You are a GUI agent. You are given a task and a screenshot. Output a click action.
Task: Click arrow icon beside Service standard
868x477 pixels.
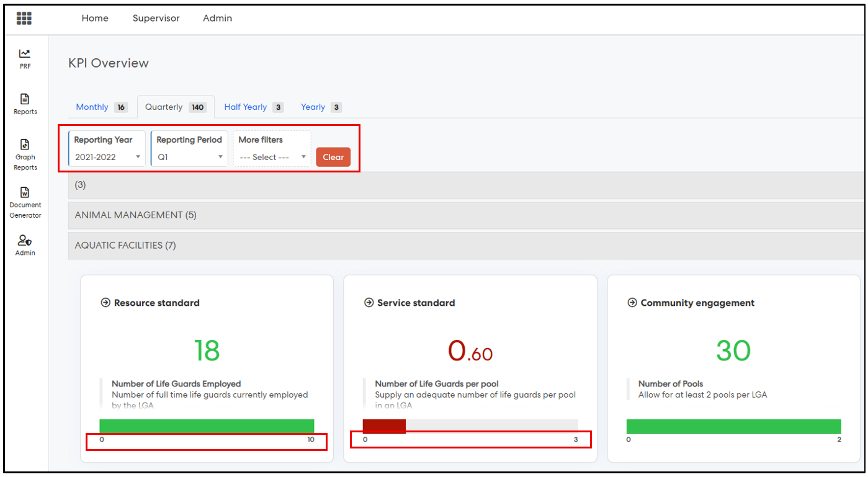pos(369,303)
